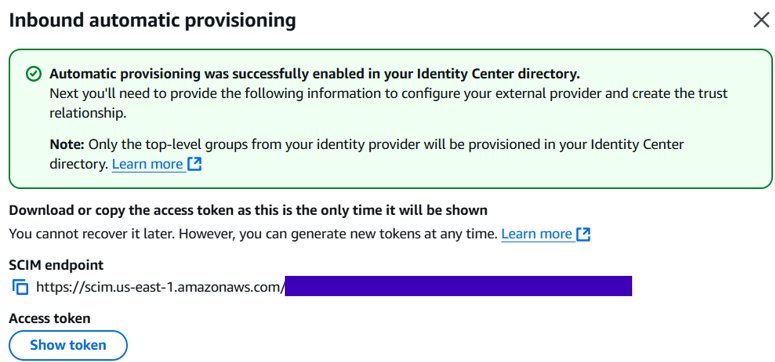
Task: Open external link icon beside new tokens sentence
Action: (584, 234)
